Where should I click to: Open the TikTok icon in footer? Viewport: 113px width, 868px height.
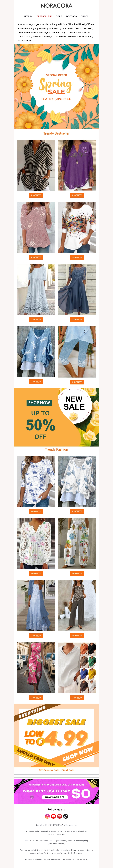pos(66,816)
